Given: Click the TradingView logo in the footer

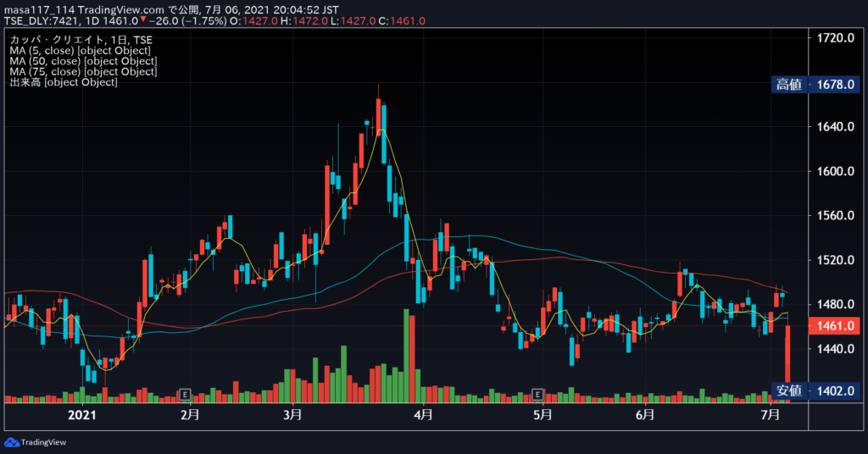Looking at the screenshot, I should (35, 442).
